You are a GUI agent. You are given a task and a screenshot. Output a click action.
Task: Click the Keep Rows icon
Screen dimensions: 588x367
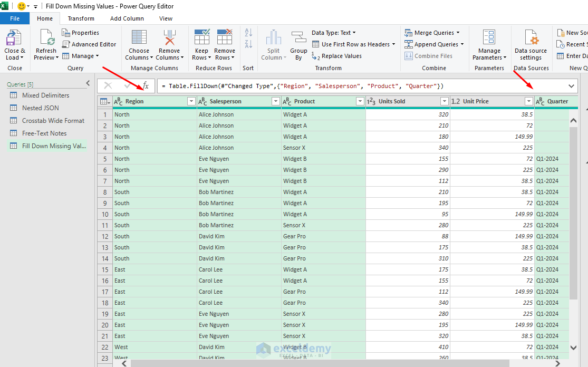[x=202, y=37]
